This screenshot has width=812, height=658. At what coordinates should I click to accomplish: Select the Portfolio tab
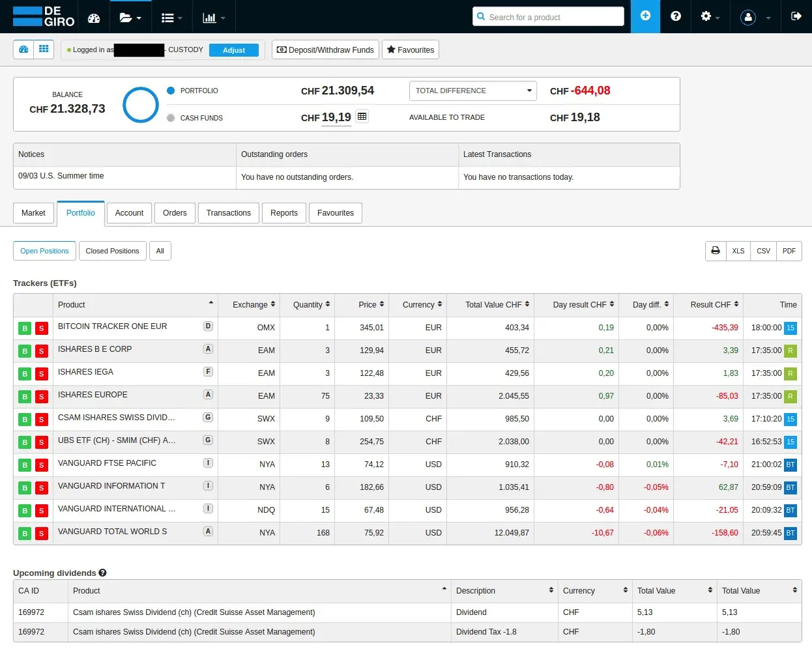(x=81, y=213)
